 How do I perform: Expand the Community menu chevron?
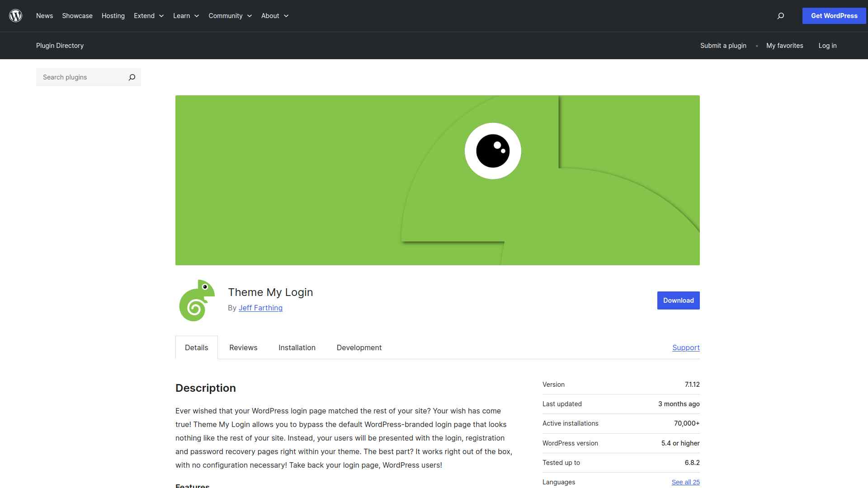pos(250,16)
